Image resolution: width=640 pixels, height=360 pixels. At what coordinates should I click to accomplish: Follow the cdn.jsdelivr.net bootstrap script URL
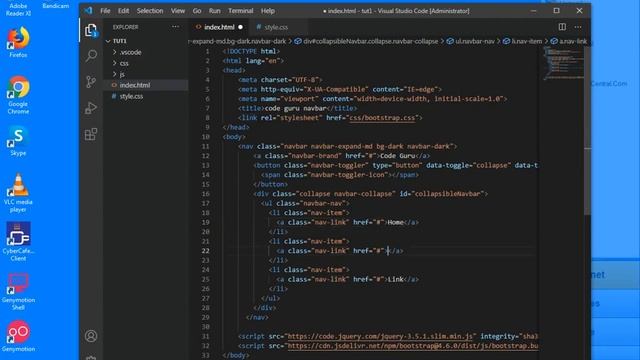click(413, 345)
